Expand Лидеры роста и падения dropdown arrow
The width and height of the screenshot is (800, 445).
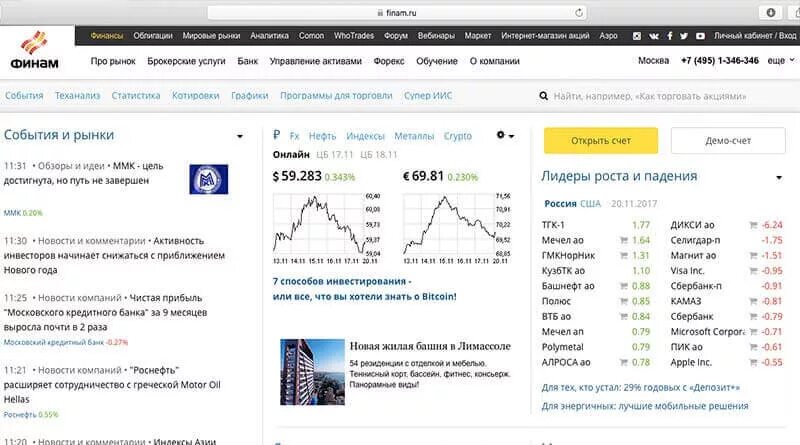click(779, 178)
